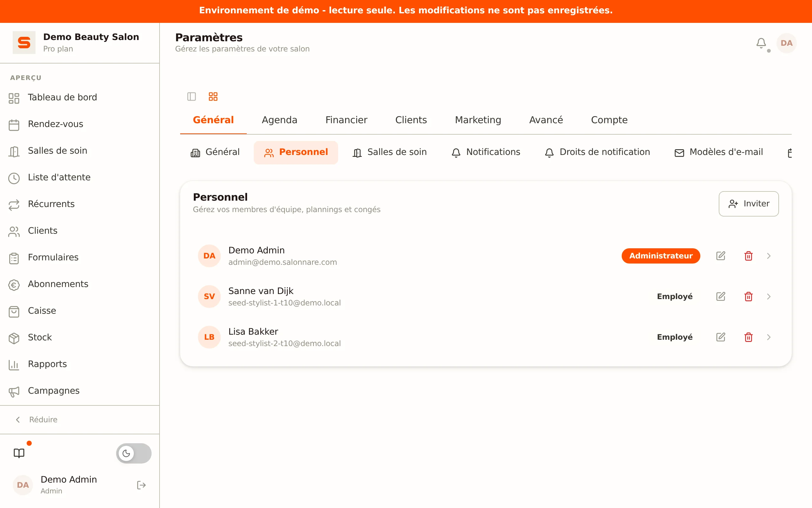
Task: Click admin@demo.salonnare.com email
Action: (x=283, y=262)
